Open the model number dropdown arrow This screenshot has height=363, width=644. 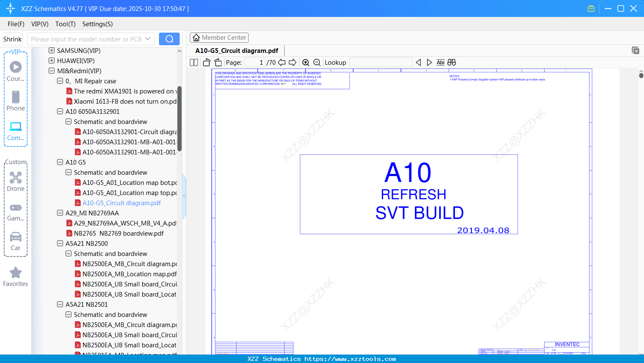(x=148, y=39)
